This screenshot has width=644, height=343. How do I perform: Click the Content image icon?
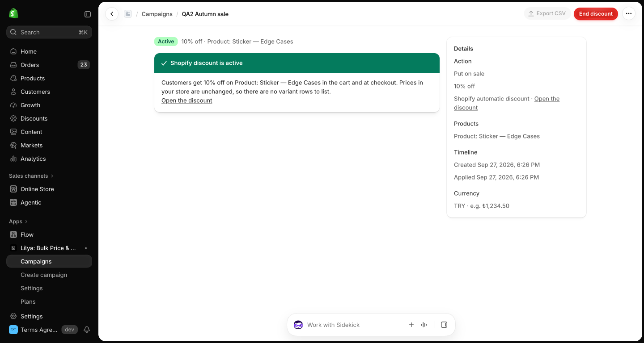click(13, 132)
